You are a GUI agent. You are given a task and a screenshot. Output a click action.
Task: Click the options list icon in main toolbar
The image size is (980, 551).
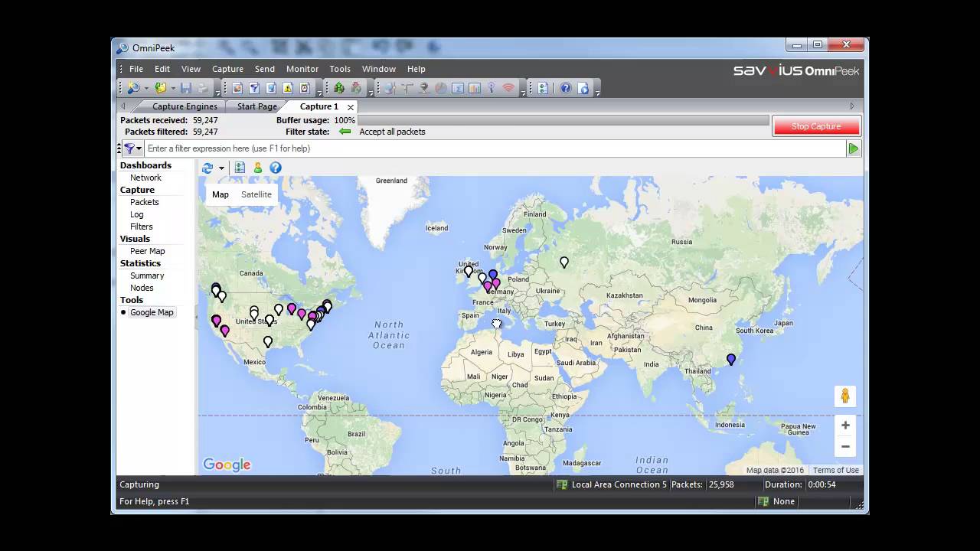543,88
